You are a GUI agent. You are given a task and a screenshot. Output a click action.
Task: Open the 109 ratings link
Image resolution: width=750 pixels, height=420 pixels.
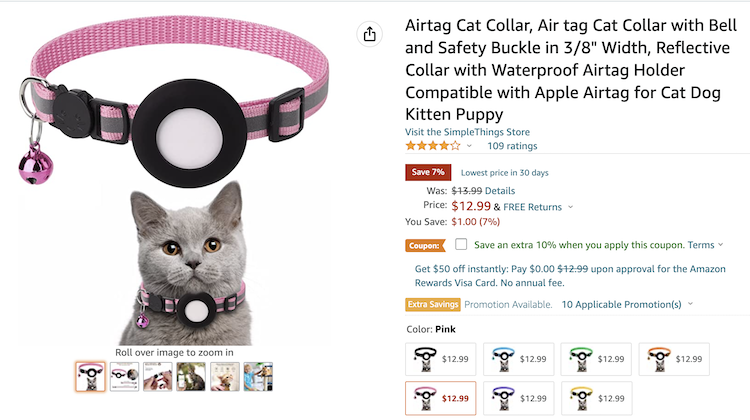510,146
